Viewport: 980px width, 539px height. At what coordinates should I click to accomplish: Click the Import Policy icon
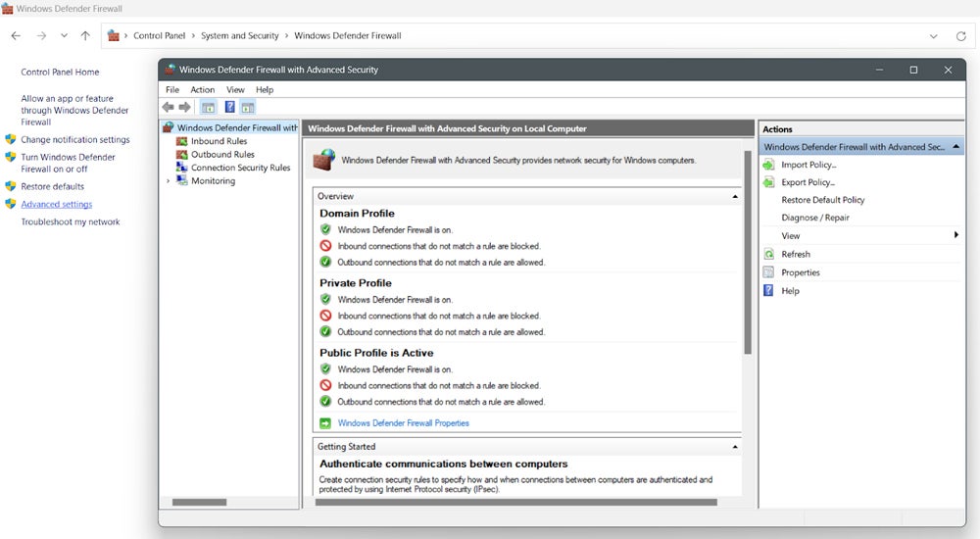coord(769,165)
